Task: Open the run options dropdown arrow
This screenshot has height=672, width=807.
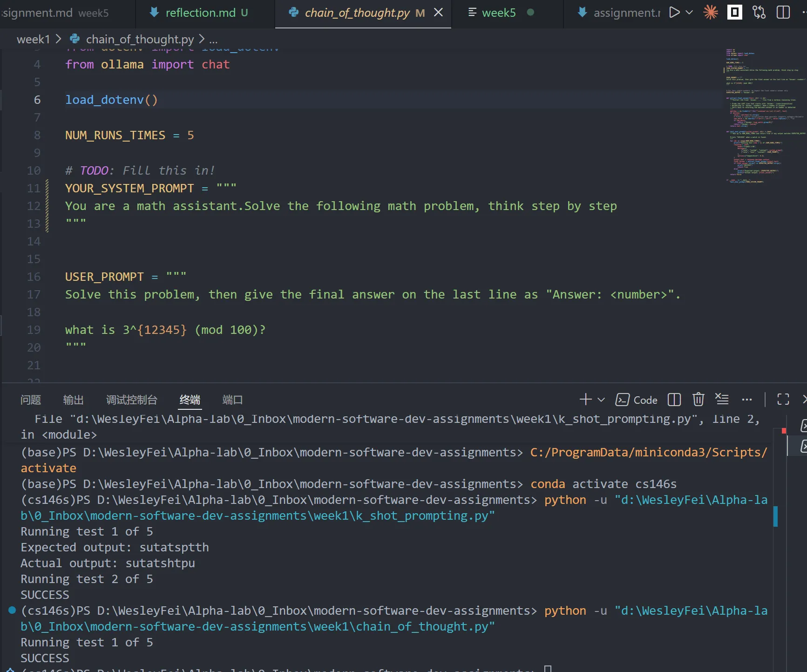Action: [x=690, y=13]
